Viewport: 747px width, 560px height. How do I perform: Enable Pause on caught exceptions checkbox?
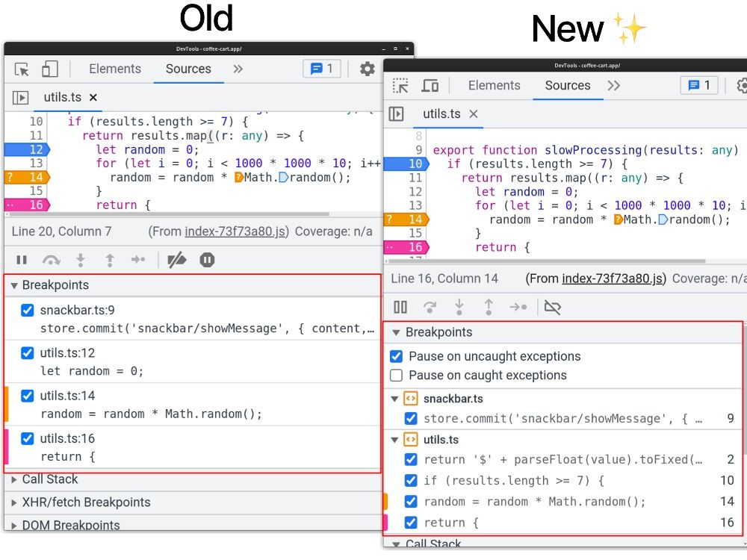(x=397, y=376)
